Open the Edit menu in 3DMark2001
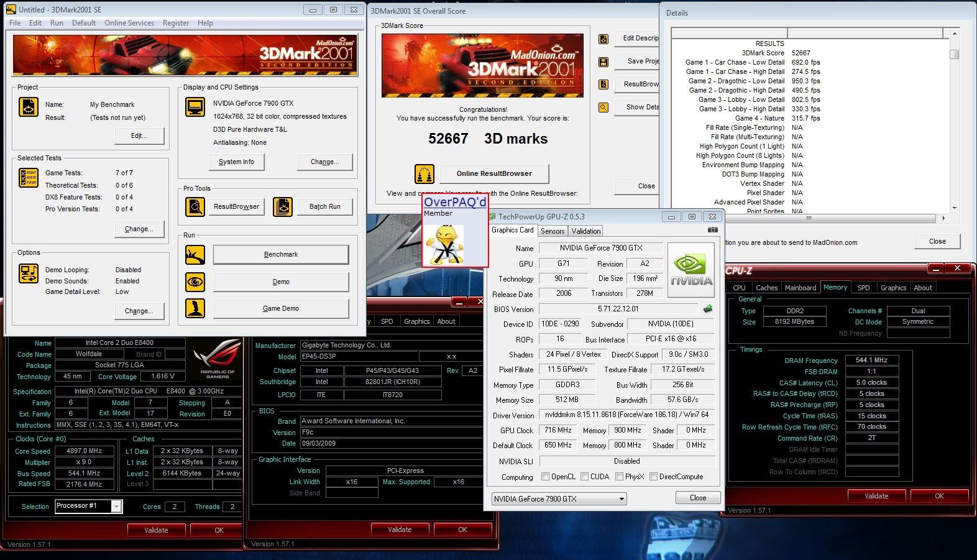 35,23
